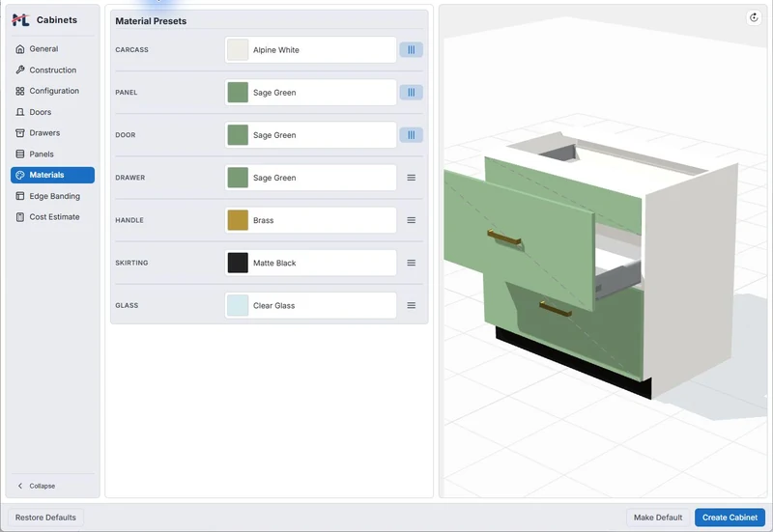Click the black skirting on cabinet preview
This screenshot has width=773, height=532.
(572, 362)
